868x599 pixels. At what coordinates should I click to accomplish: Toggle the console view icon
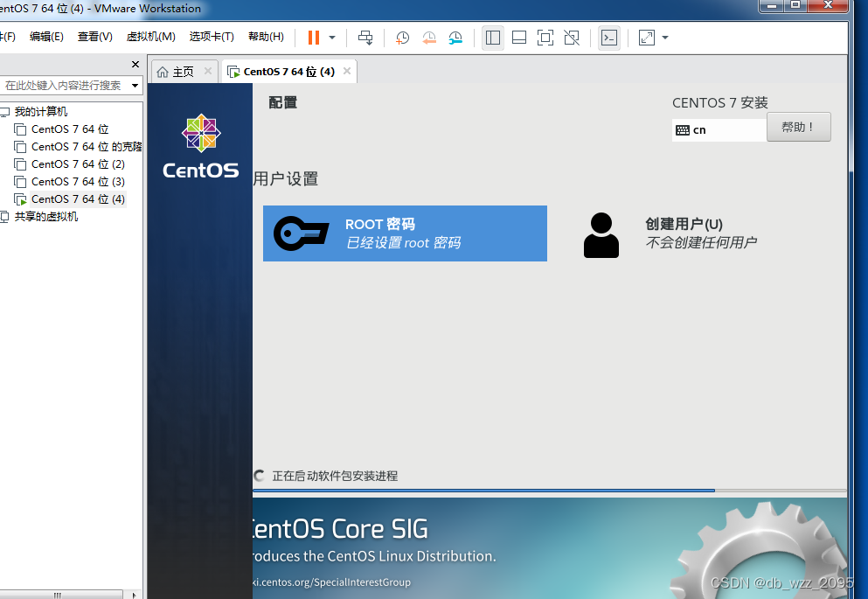609,38
